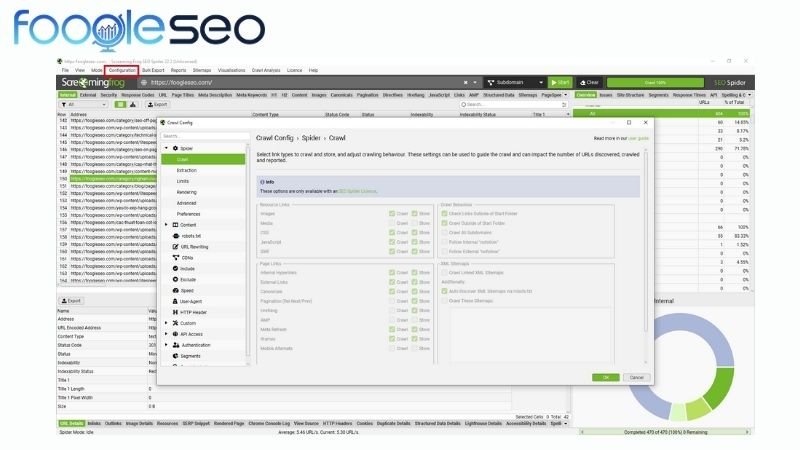Viewport: 800px width, 450px height.
Task: Expand the Custom tree node arrow
Action: coord(166,323)
